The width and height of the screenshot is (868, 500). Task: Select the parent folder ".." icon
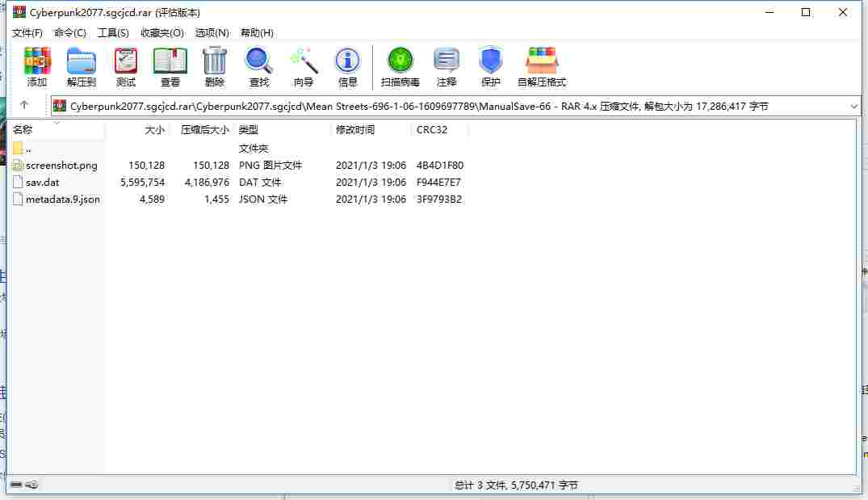(18, 148)
